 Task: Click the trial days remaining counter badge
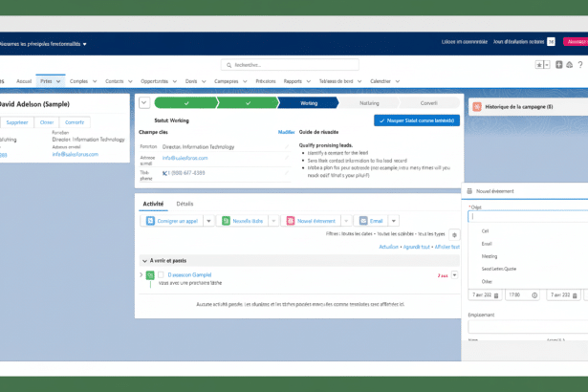[551, 42]
